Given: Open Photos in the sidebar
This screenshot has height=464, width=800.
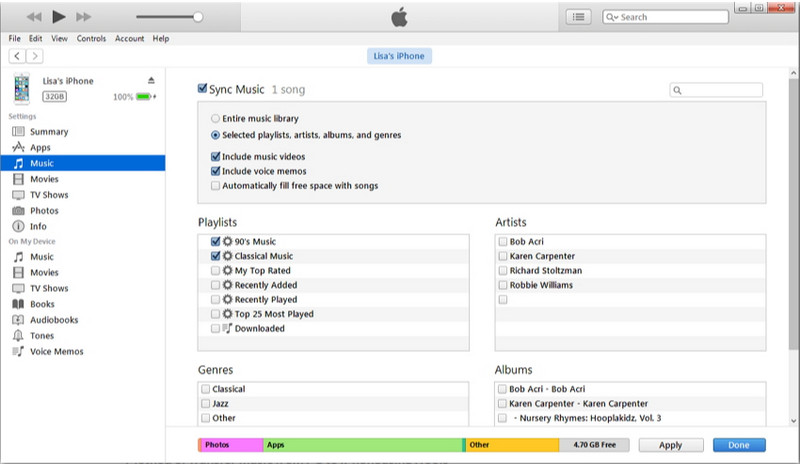Looking at the screenshot, I should point(83,211).
